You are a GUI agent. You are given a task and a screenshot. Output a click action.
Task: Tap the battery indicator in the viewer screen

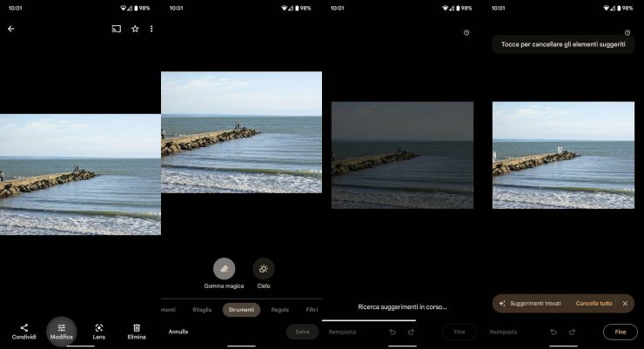click(136, 8)
